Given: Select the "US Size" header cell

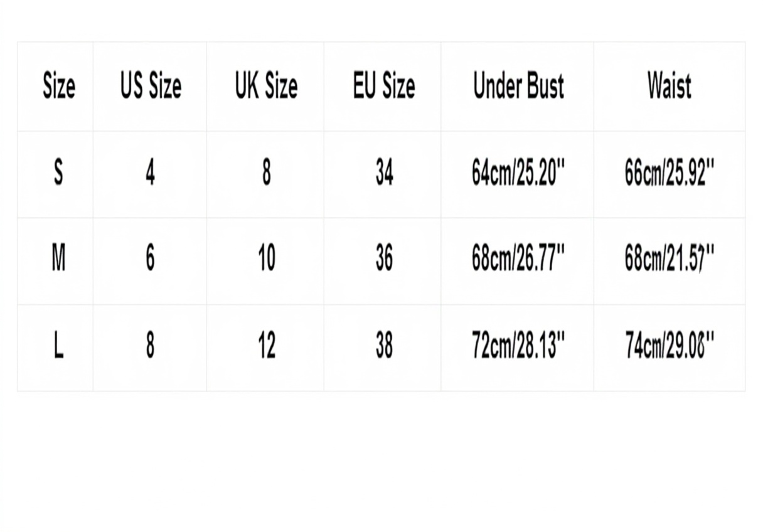Looking at the screenshot, I should pyautogui.click(x=151, y=86).
